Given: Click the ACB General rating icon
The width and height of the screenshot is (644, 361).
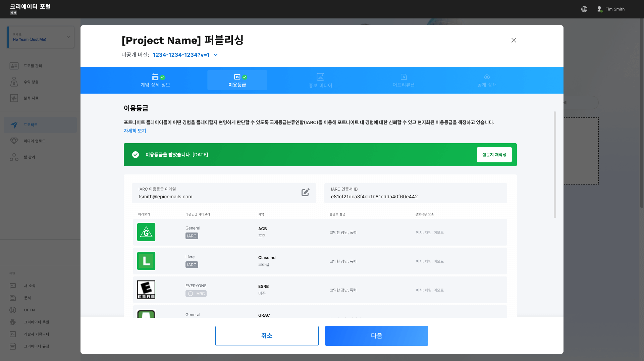Looking at the screenshot, I should (x=146, y=232).
